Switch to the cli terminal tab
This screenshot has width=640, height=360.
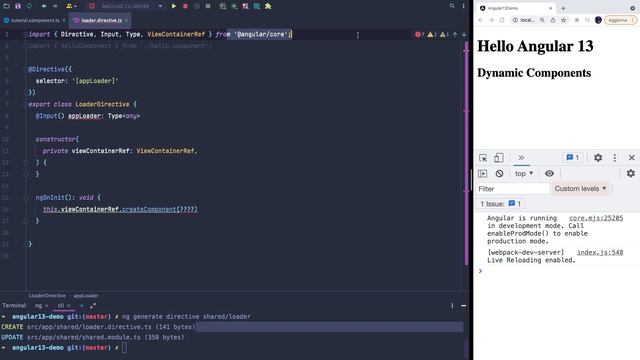(x=61, y=305)
